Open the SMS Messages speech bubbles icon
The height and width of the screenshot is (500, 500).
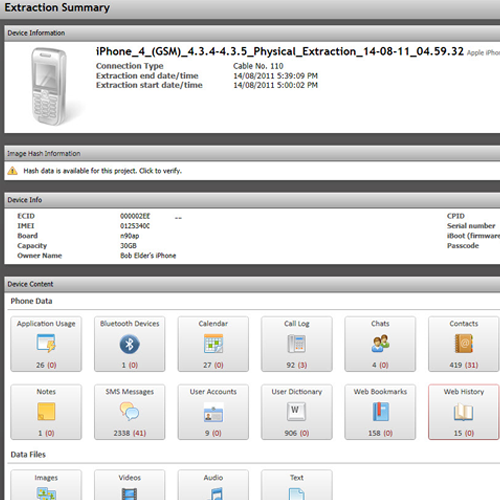tap(129, 411)
